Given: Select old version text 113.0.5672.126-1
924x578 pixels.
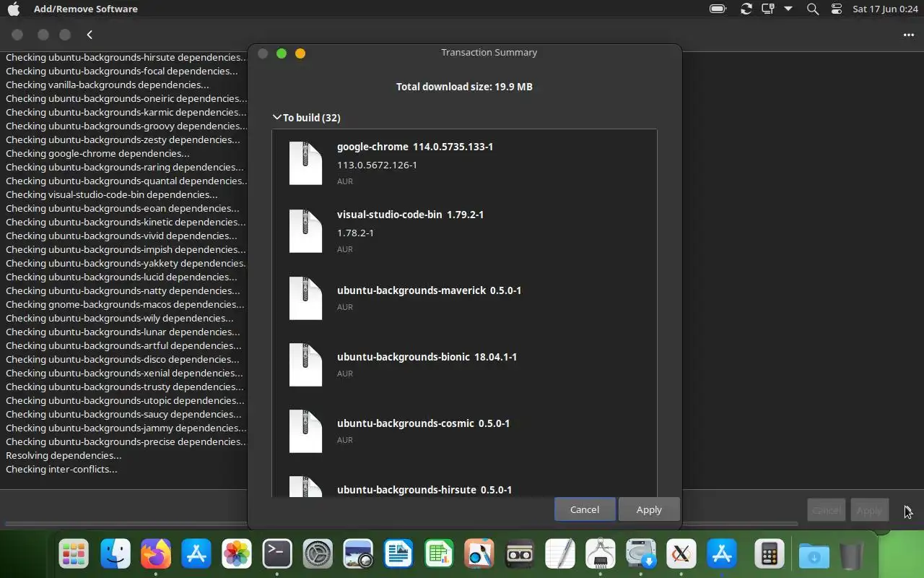Looking at the screenshot, I should tap(377, 165).
